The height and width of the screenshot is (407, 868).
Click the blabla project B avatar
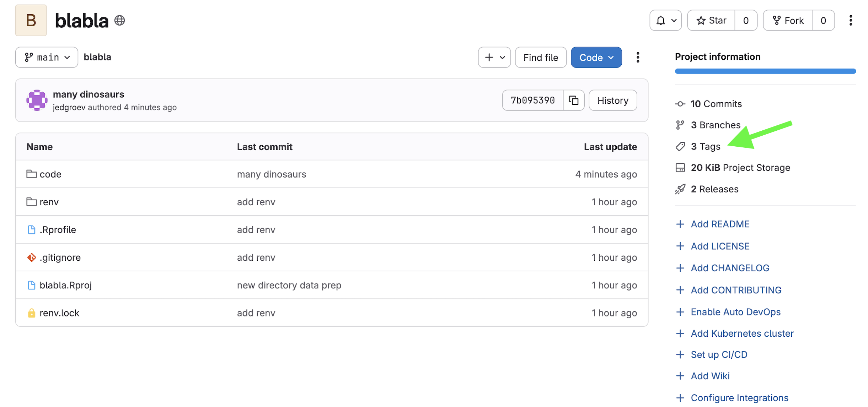pyautogui.click(x=31, y=21)
